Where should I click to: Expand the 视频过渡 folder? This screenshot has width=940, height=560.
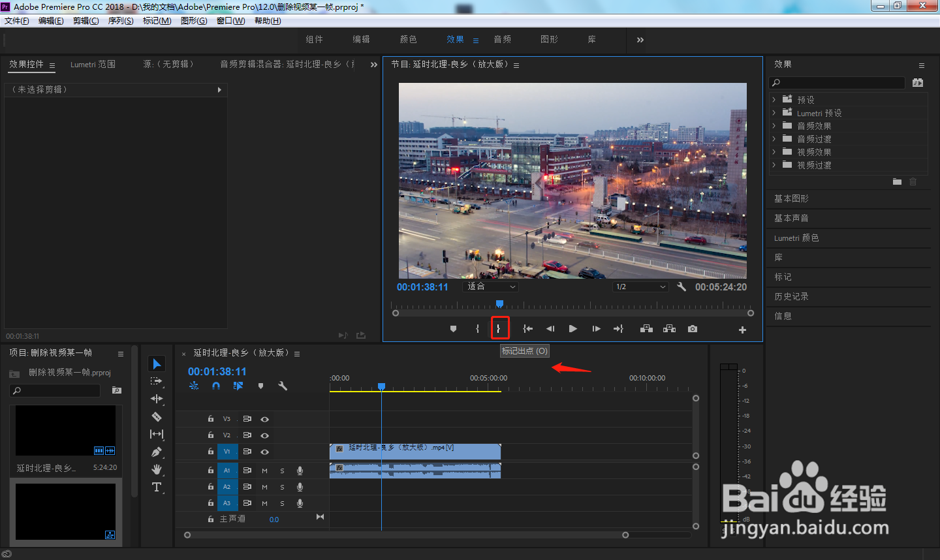coord(774,165)
